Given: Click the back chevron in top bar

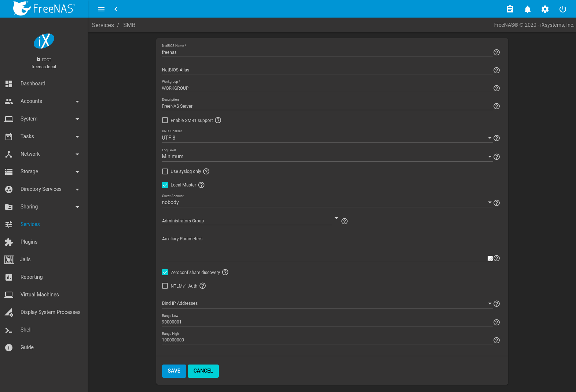Looking at the screenshot, I should tap(116, 9).
